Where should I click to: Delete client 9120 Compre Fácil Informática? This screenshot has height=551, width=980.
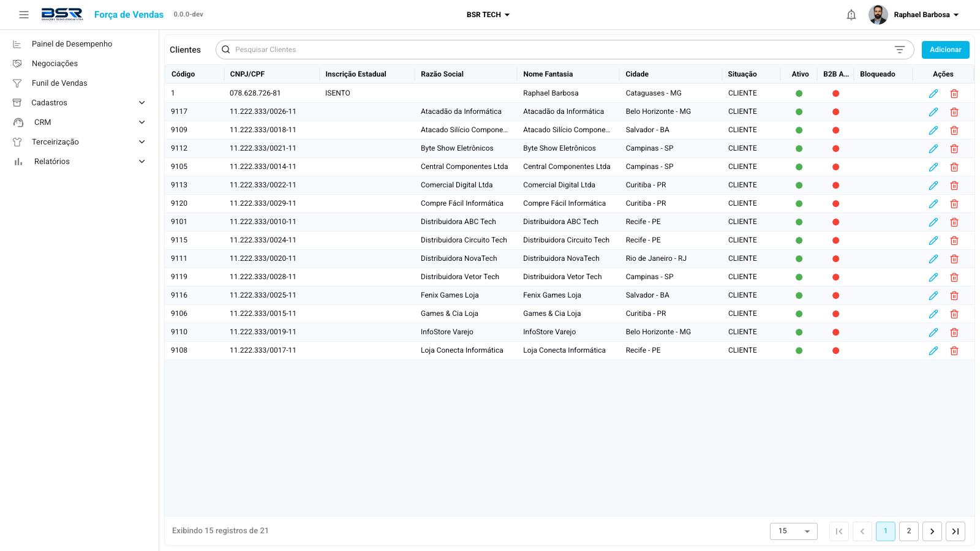954,204
